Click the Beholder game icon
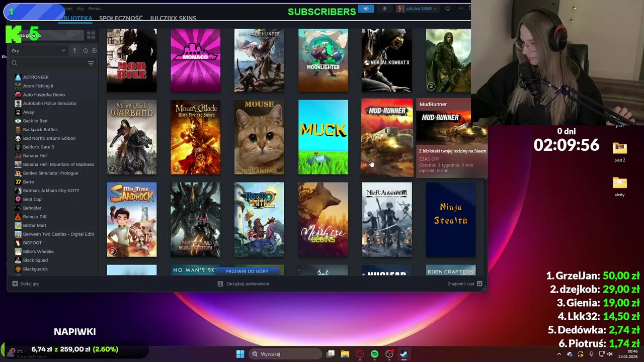The height and width of the screenshot is (362, 644). point(18,208)
